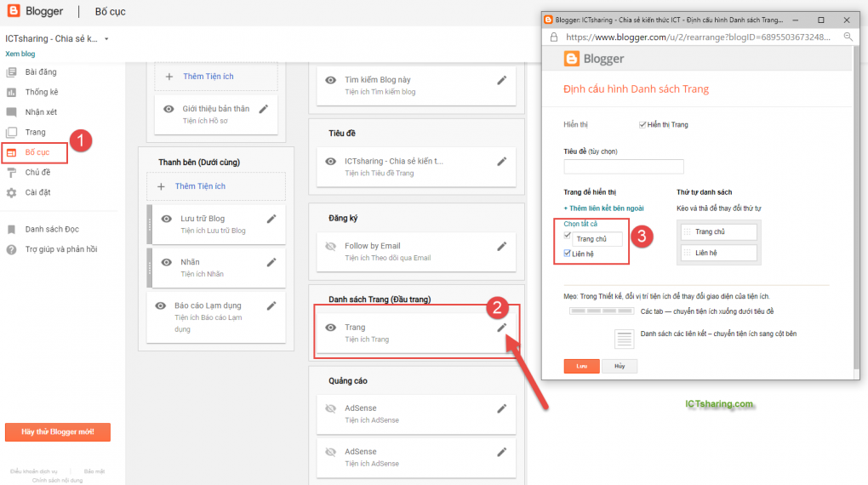Edit the ICTsharing Tiêu đề Trang widget
This screenshot has width=868, height=485.
(501, 162)
